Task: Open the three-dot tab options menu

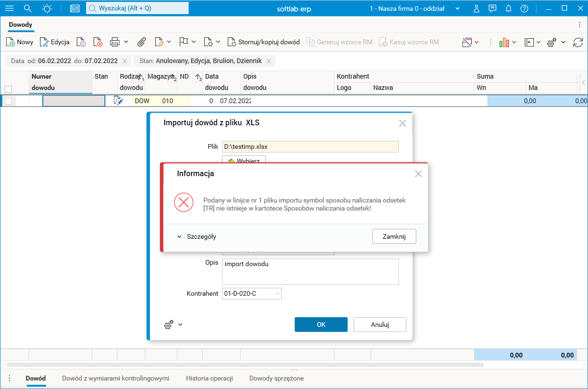Action: (580, 24)
